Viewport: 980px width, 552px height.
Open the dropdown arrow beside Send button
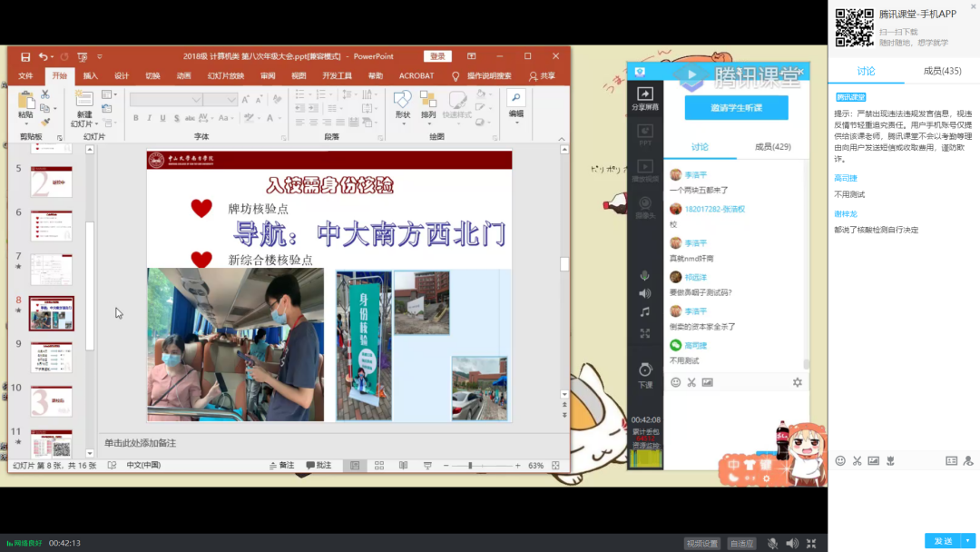coord(968,541)
